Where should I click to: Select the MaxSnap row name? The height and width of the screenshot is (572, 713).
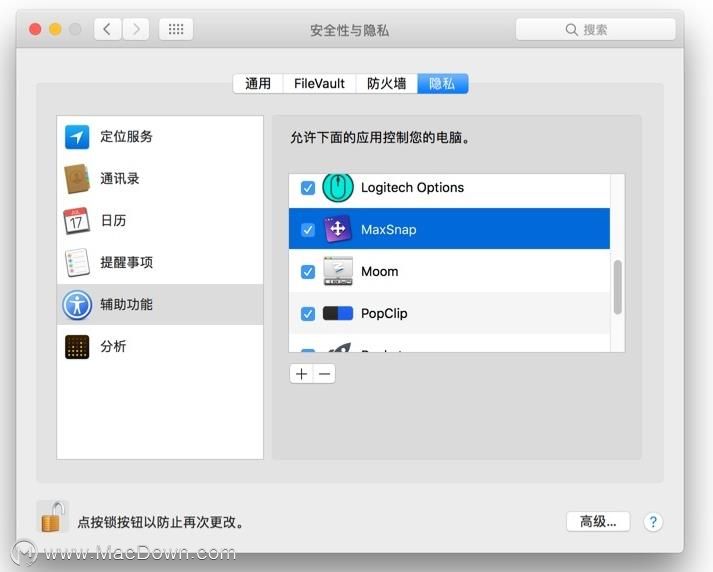click(x=389, y=230)
